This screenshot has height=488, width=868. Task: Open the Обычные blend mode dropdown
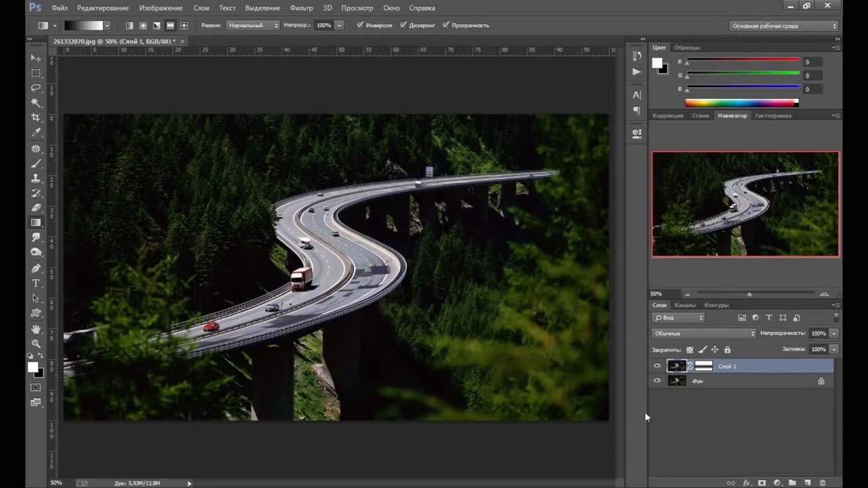pos(703,333)
